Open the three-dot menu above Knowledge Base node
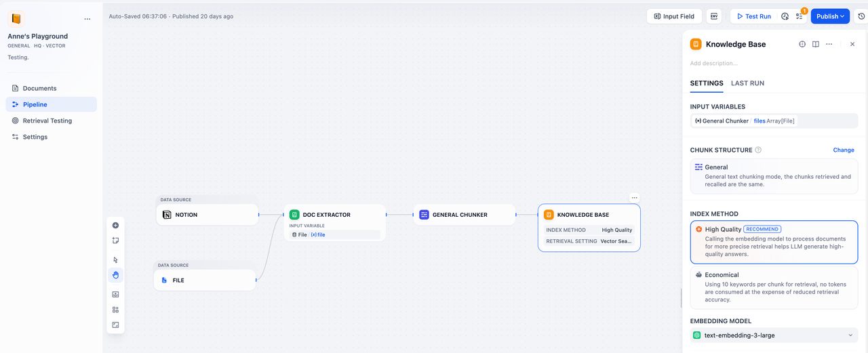Viewport: 868px width, 353px height. [634, 198]
